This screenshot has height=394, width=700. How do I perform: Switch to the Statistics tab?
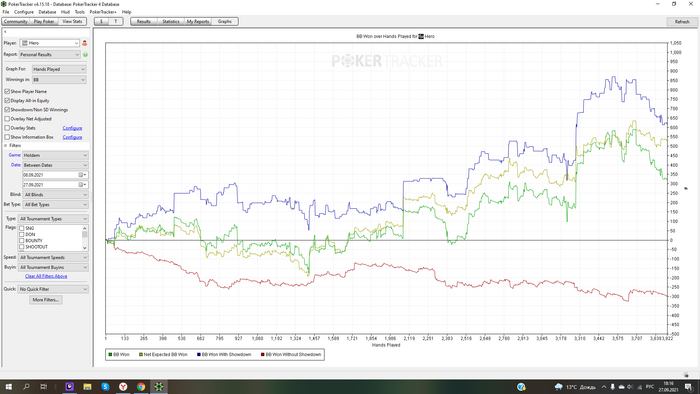tap(171, 21)
